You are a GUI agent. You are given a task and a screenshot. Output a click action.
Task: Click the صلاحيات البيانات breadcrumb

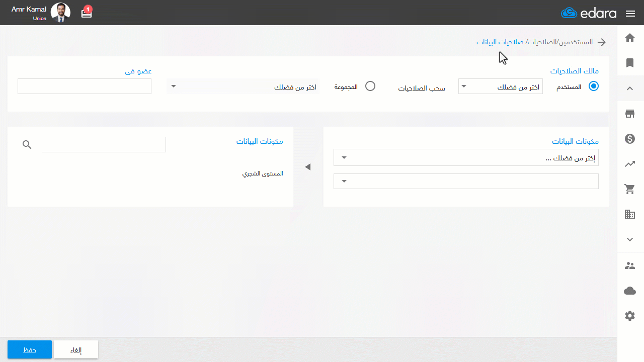500,42
